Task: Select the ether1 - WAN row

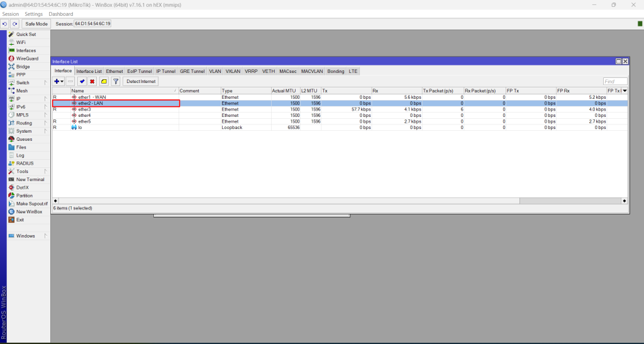Action: (340, 97)
